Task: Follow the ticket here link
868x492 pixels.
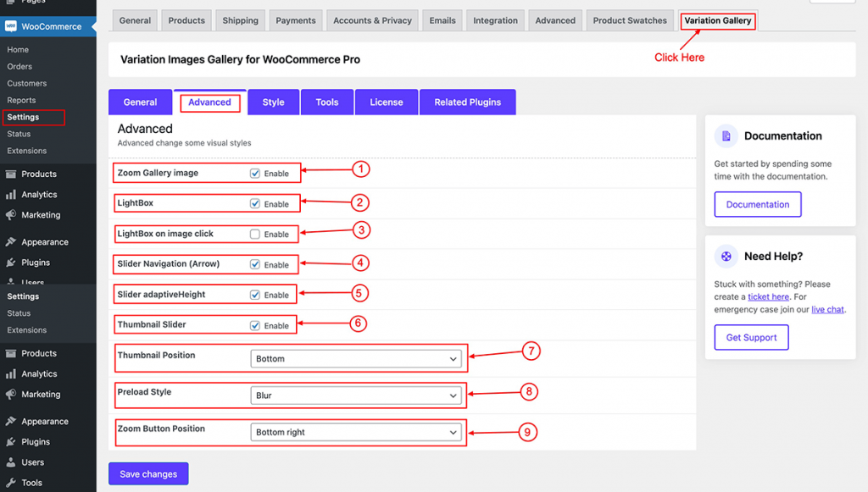Action: click(768, 297)
